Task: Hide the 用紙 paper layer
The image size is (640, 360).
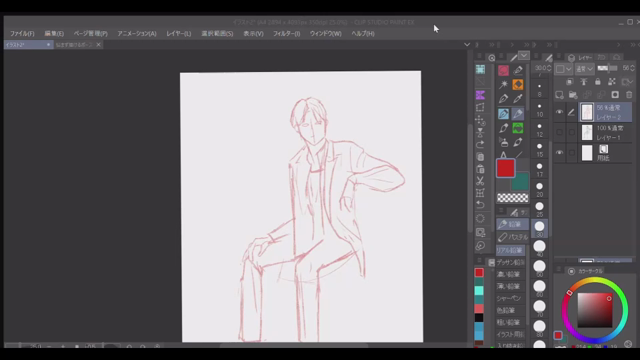Action: point(559,152)
